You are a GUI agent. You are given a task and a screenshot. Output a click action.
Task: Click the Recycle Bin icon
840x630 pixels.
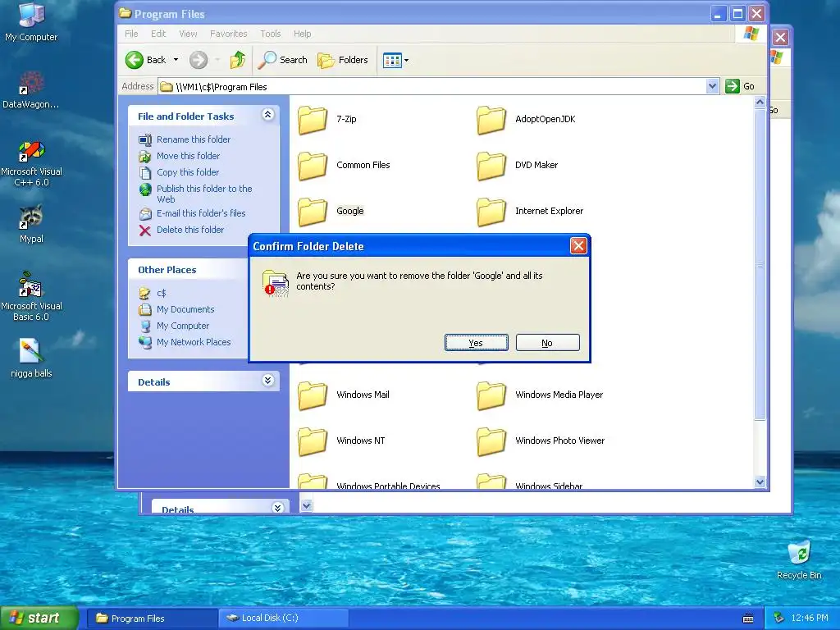[799, 554]
